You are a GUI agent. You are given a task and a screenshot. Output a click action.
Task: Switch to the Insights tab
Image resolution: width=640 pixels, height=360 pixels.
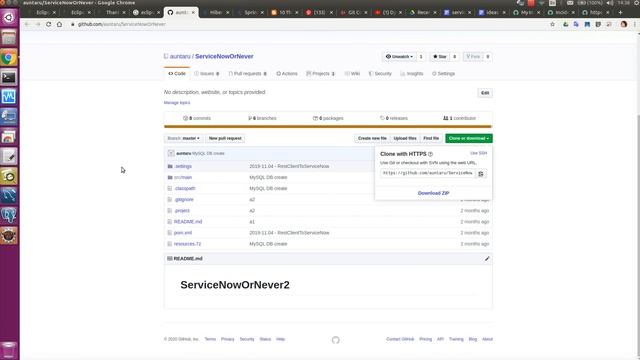click(412, 73)
